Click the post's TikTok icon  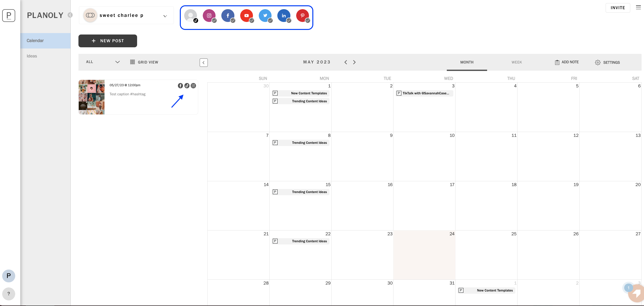tap(187, 86)
